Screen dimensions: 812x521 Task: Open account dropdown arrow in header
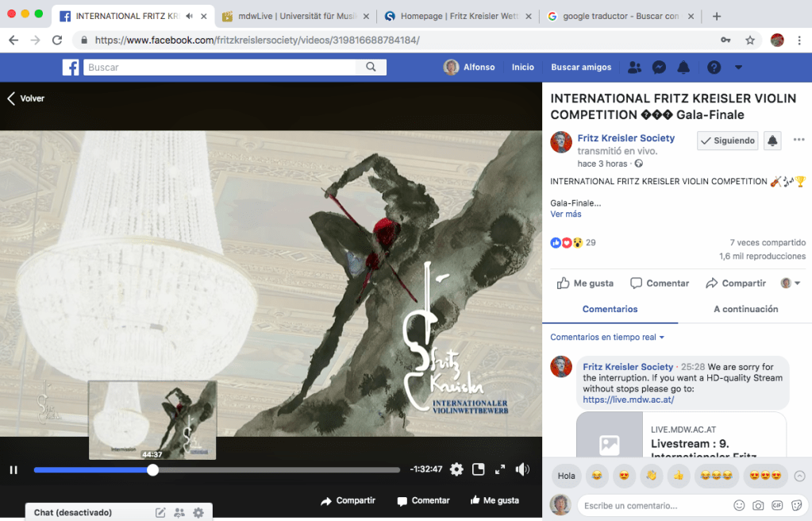pyautogui.click(x=739, y=68)
